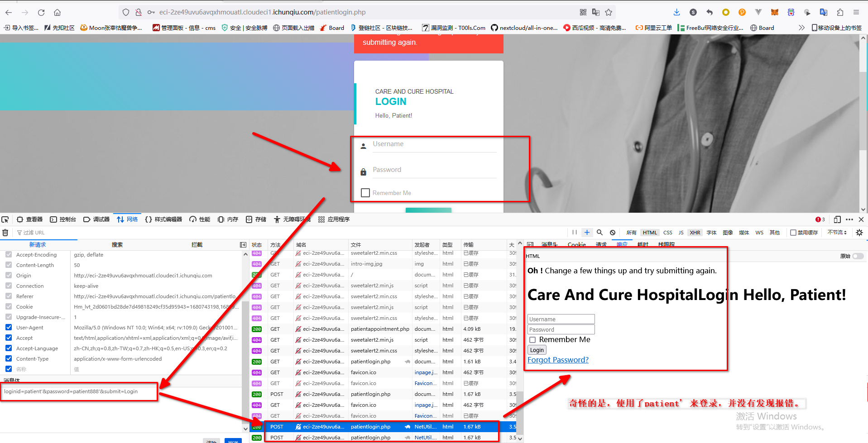868x443 pixels.
Task: Click the network search magnifier icon
Action: tap(599, 233)
